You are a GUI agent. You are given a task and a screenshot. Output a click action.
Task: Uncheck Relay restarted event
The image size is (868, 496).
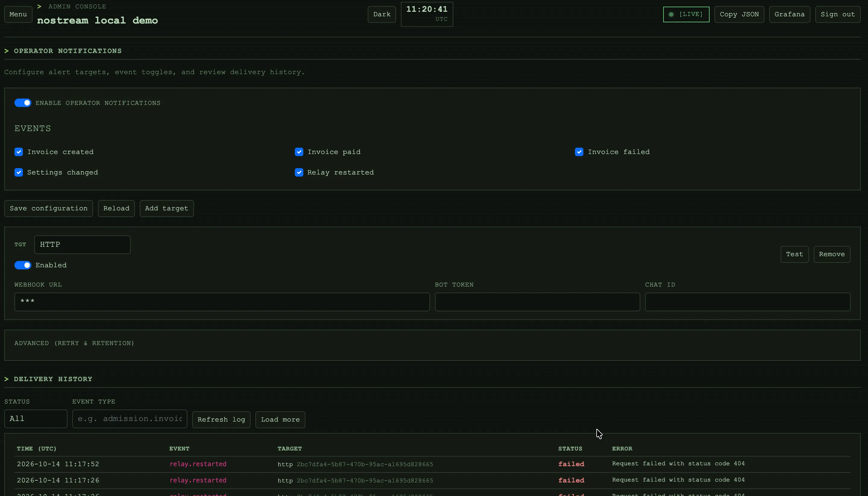(299, 172)
